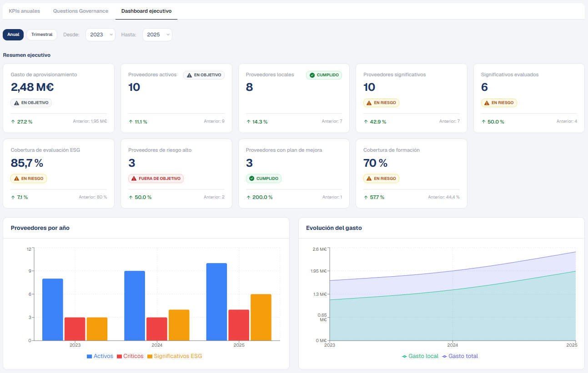Screen dimensions: 588x373
Task: Click the Evolución del gasto chart heading
Action: point(334,228)
